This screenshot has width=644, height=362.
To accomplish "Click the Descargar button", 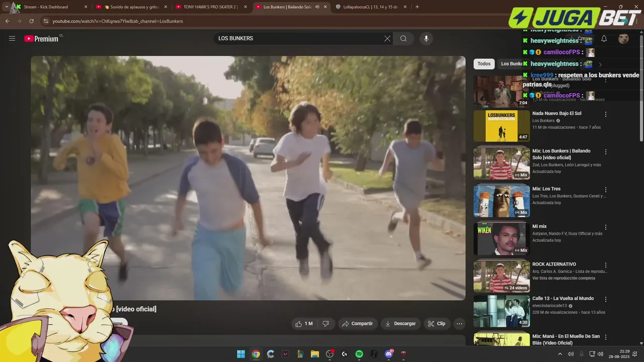I will [400, 324].
